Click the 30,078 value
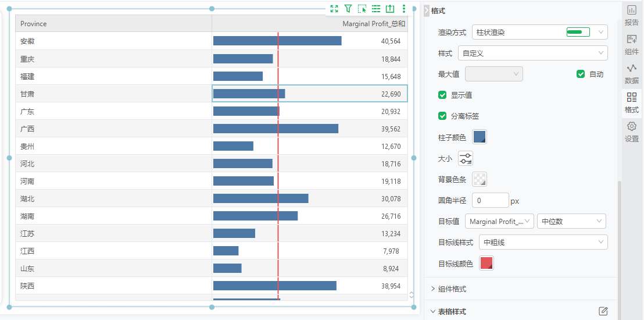The width and height of the screenshot is (644, 320). [x=391, y=198]
